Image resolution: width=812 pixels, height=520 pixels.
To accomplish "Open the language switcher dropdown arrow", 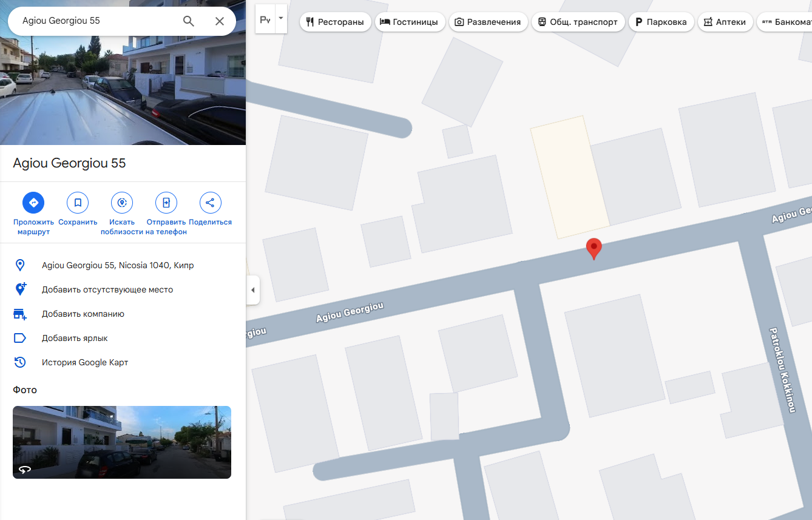I will tap(280, 18).
